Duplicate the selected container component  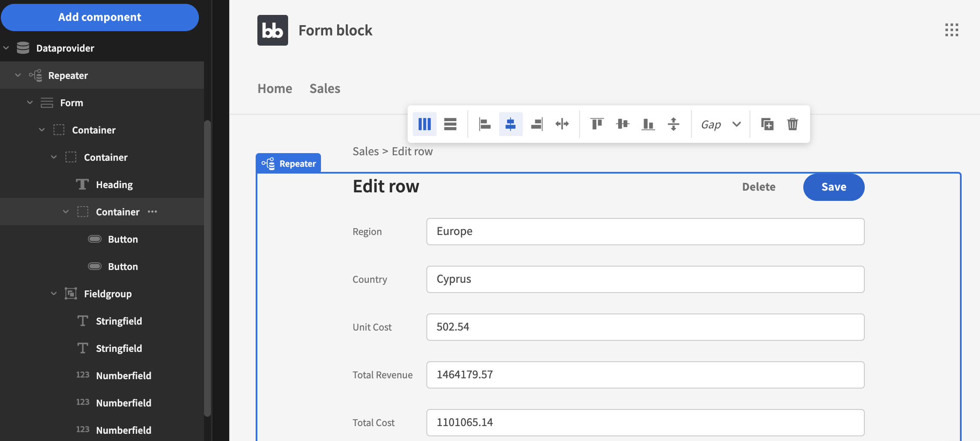(x=767, y=124)
